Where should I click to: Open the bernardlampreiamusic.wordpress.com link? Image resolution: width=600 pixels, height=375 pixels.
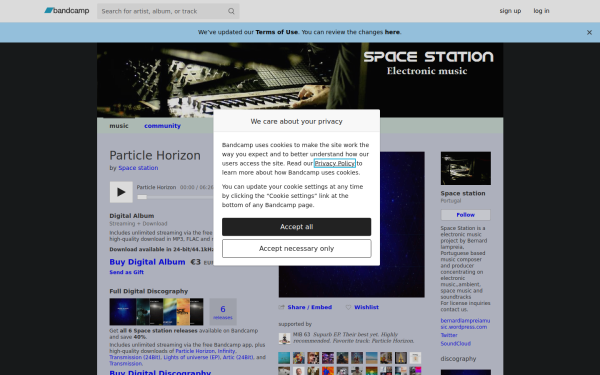point(465,324)
